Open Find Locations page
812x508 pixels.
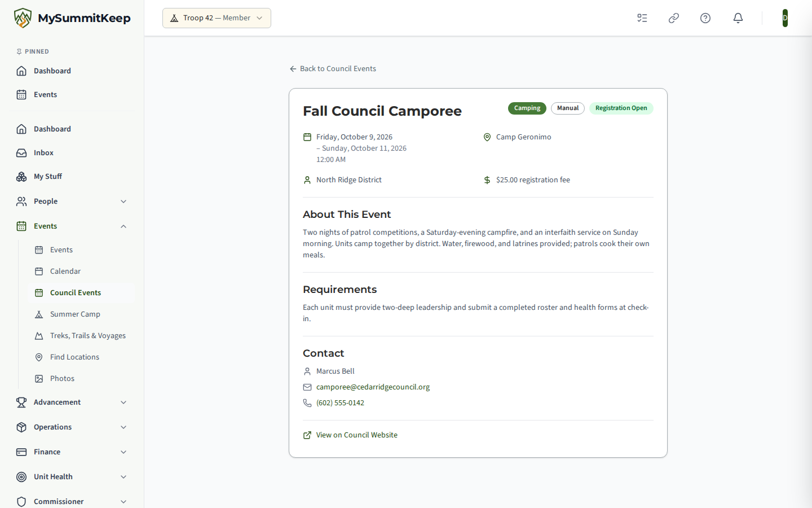pos(81,357)
